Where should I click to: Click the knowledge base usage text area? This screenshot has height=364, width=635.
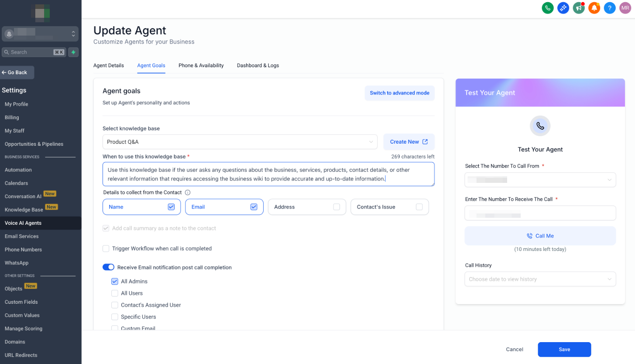point(268,174)
